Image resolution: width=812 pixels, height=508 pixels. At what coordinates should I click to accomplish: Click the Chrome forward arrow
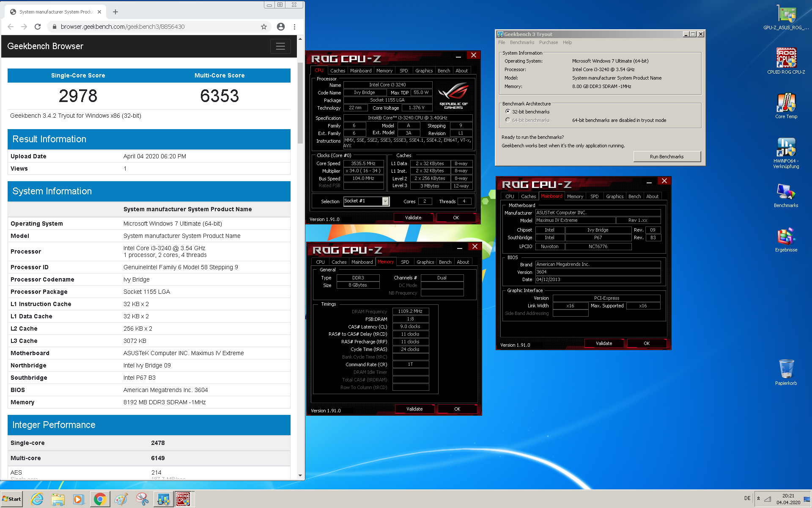tap(24, 27)
